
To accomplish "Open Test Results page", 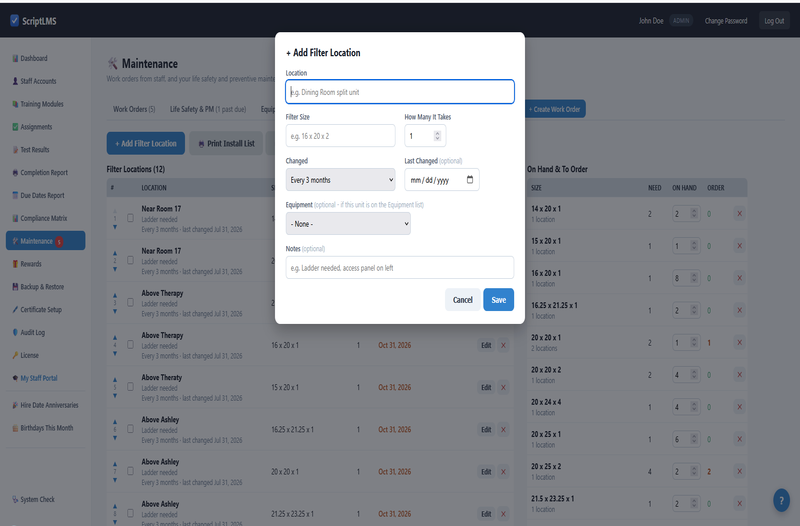I will click(x=35, y=149).
